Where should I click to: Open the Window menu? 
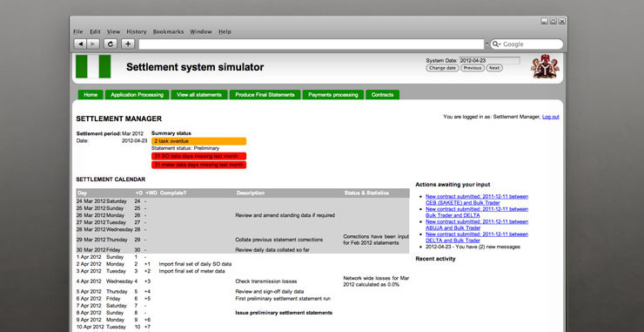[x=201, y=31]
